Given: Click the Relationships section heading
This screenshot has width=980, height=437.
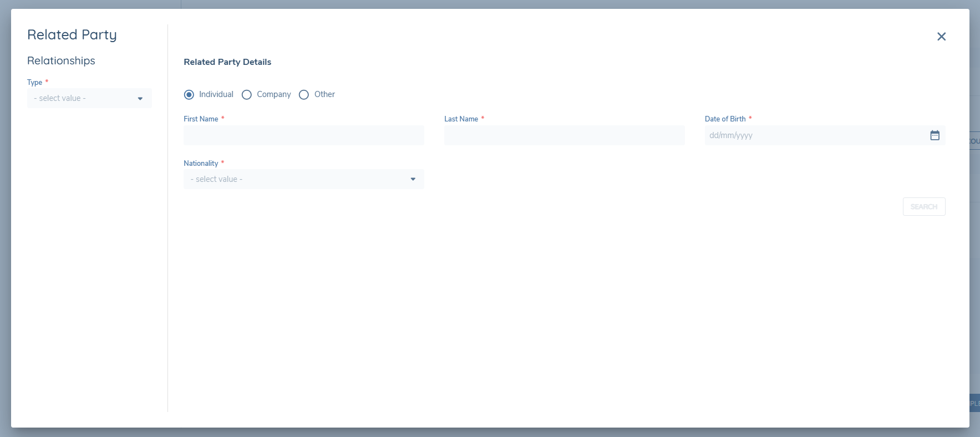Looking at the screenshot, I should [61, 61].
